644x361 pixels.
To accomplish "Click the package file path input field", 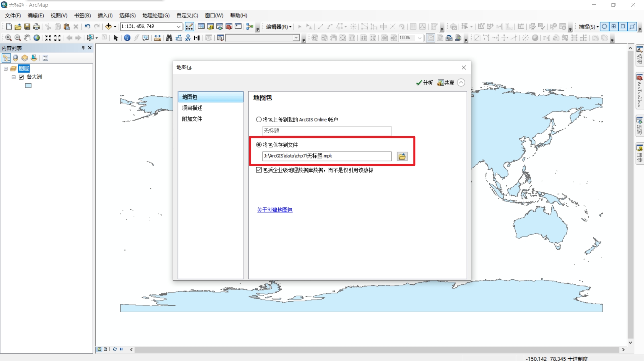I will click(x=327, y=156).
